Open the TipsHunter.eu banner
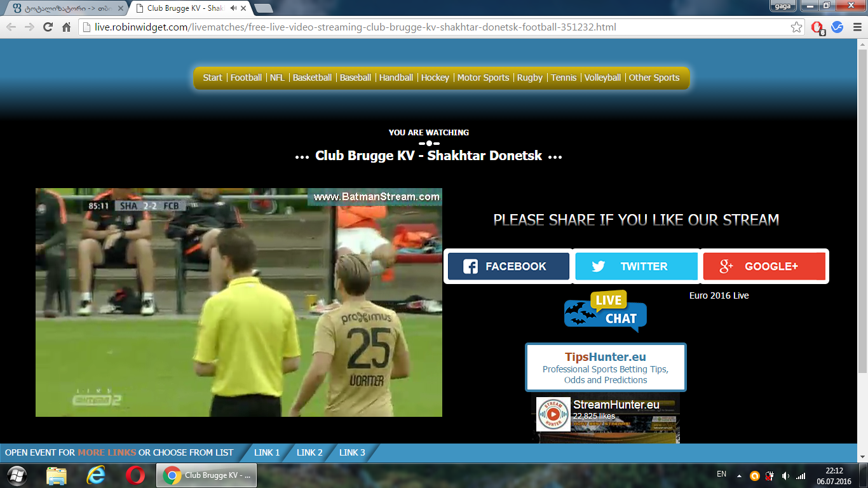The height and width of the screenshot is (488, 868). [606, 367]
